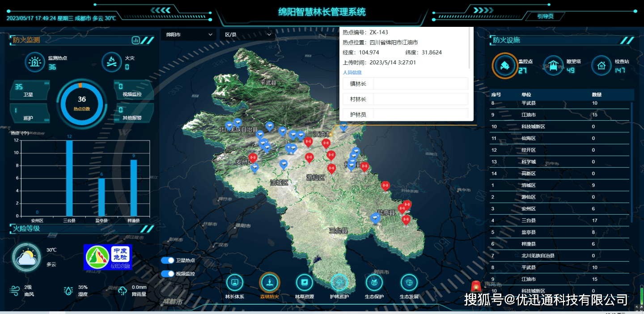Click the red hotspot marker near 江油市 label
Image resolution: width=644 pixels, height=314 pixels.
point(326,144)
